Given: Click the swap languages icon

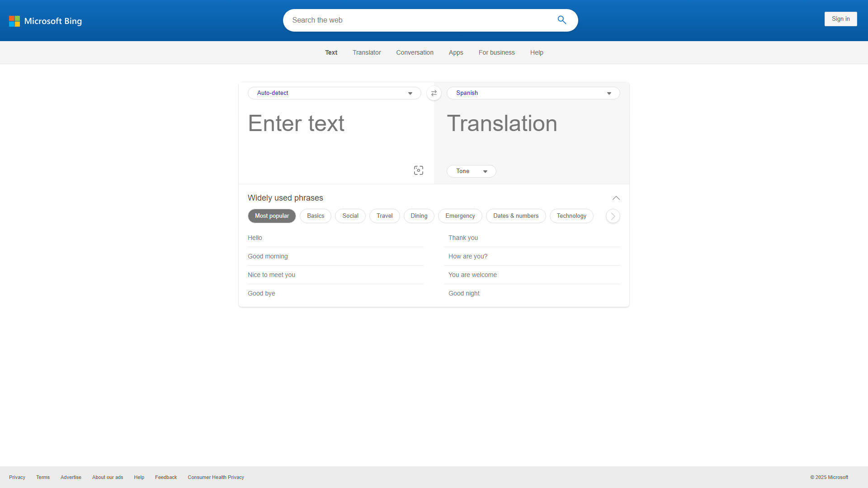Looking at the screenshot, I should [434, 93].
